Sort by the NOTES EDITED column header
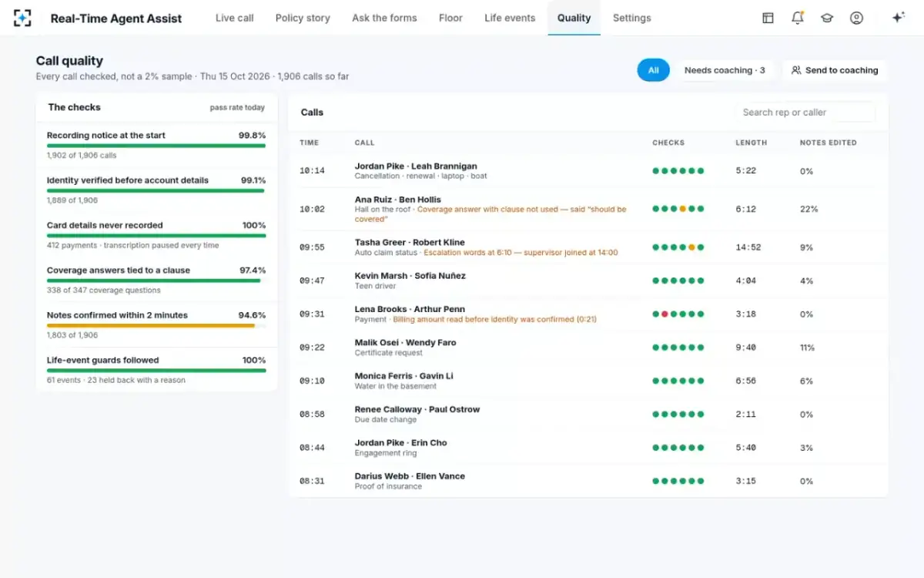The height and width of the screenshot is (578, 924). click(x=828, y=143)
